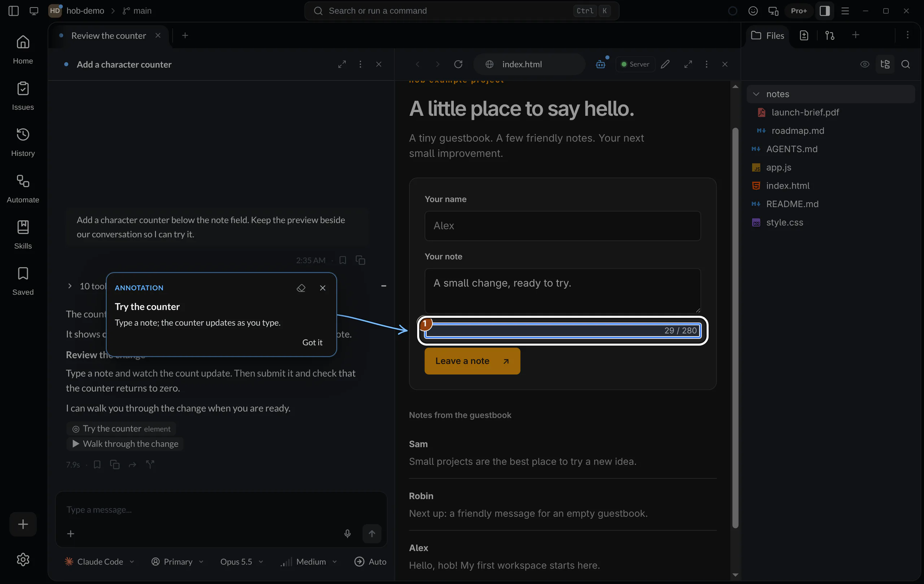Click Got it in annotation
The width and height of the screenshot is (924, 584).
312,342
